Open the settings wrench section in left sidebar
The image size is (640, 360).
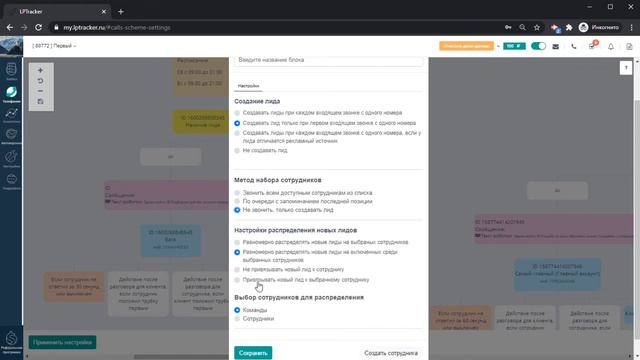click(x=11, y=159)
